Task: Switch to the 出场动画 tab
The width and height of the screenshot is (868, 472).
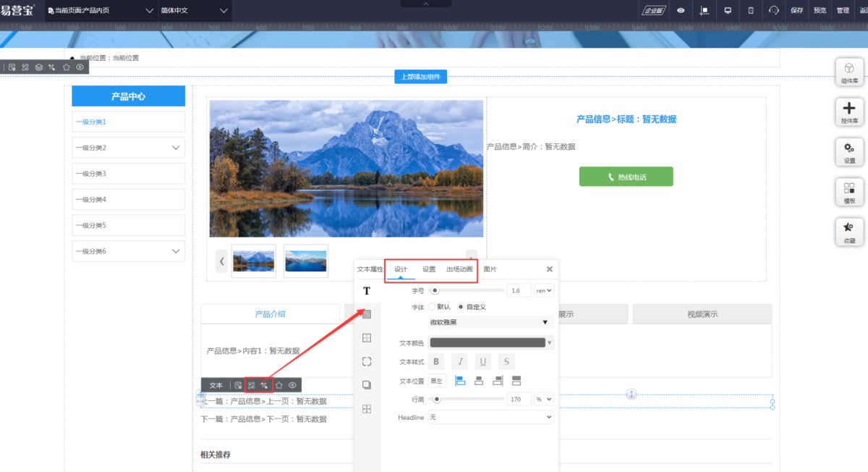Action: tap(459, 269)
